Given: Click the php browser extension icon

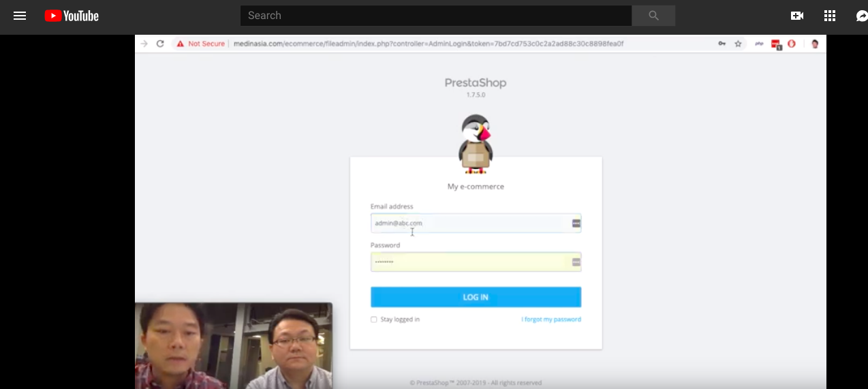Looking at the screenshot, I should click(759, 44).
